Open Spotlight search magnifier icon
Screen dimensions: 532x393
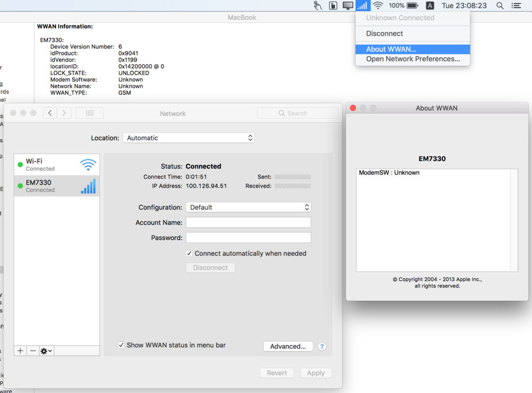(x=500, y=6)
